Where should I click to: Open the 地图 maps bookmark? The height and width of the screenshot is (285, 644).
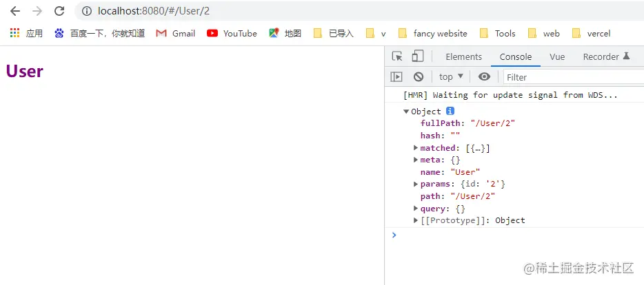point(285,33)
